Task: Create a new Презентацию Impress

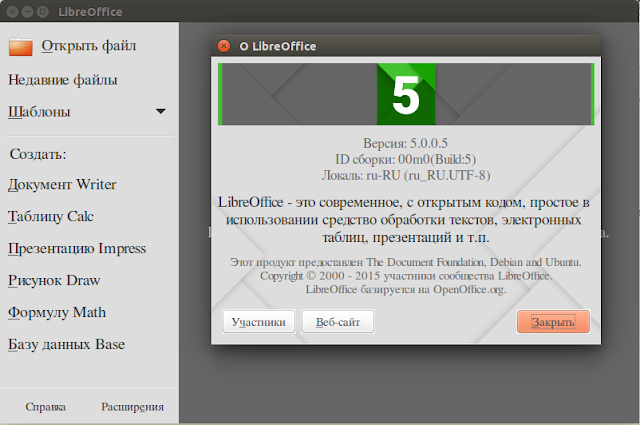Action: coord(77,248)
